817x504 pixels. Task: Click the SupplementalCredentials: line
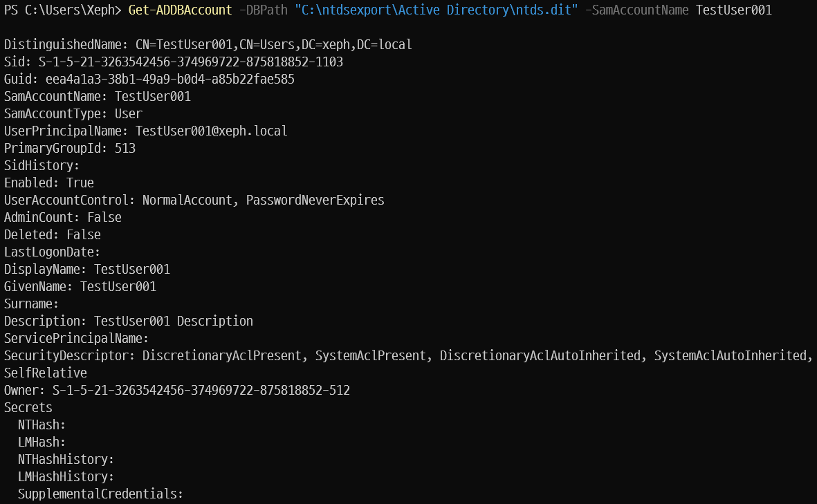(100, 494)
